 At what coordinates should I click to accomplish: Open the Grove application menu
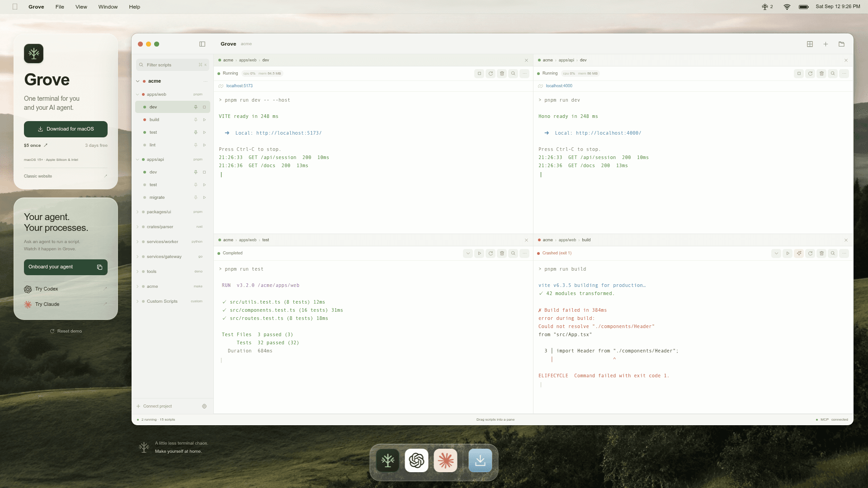[36, 7]
